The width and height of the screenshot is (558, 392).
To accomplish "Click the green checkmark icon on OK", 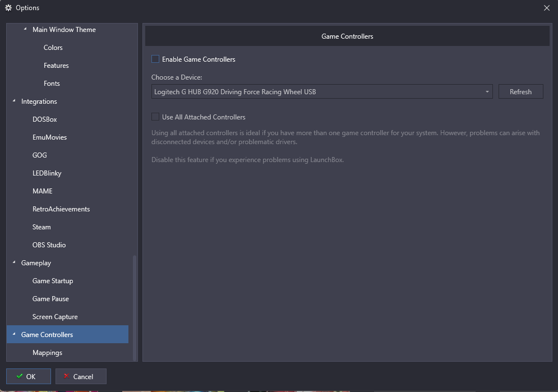I will (20, 376).
